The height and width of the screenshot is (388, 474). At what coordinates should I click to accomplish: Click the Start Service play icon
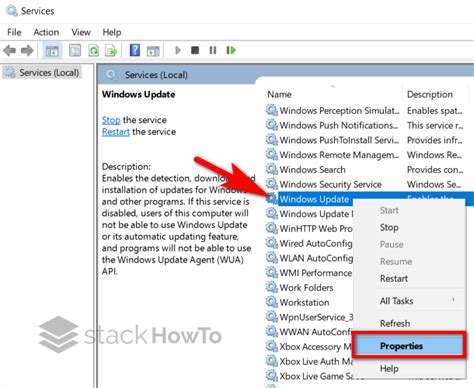pyautogui.click(x=178, y=50)
